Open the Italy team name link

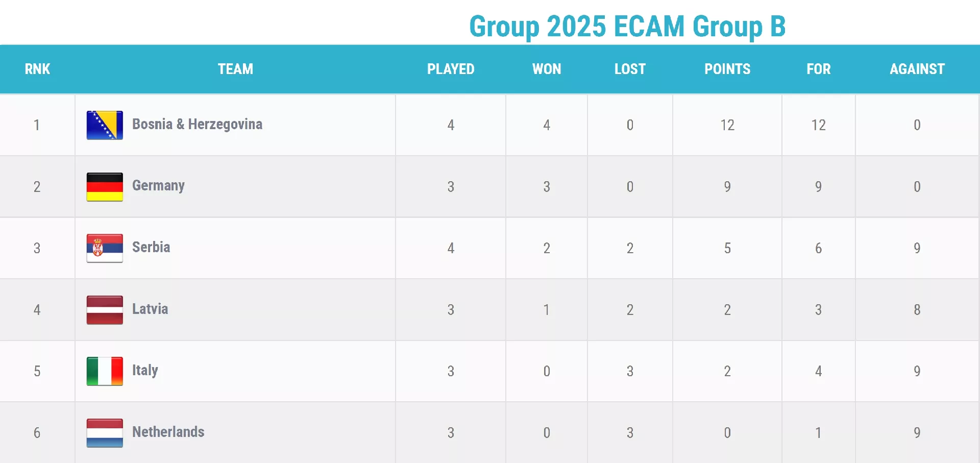(x=145, y=370)
